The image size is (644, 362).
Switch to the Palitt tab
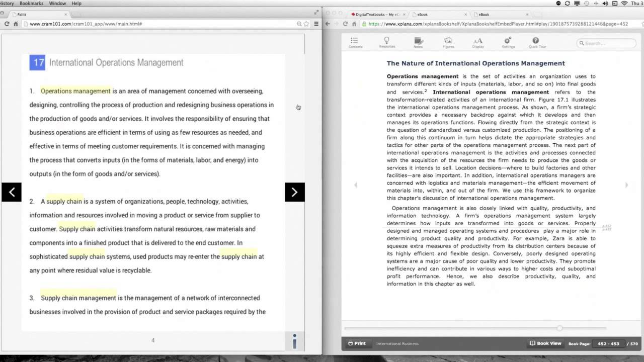click(x=40, y=15)
